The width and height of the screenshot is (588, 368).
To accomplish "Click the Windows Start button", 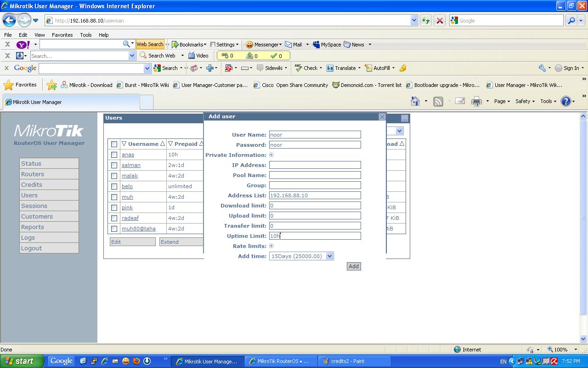I will tap(22, 361).
